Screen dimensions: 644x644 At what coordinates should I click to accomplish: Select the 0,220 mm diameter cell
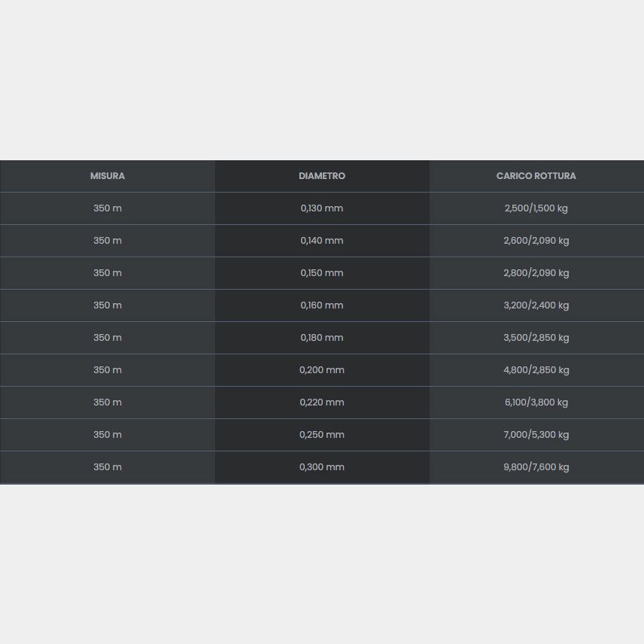click(x=322, y=402)
